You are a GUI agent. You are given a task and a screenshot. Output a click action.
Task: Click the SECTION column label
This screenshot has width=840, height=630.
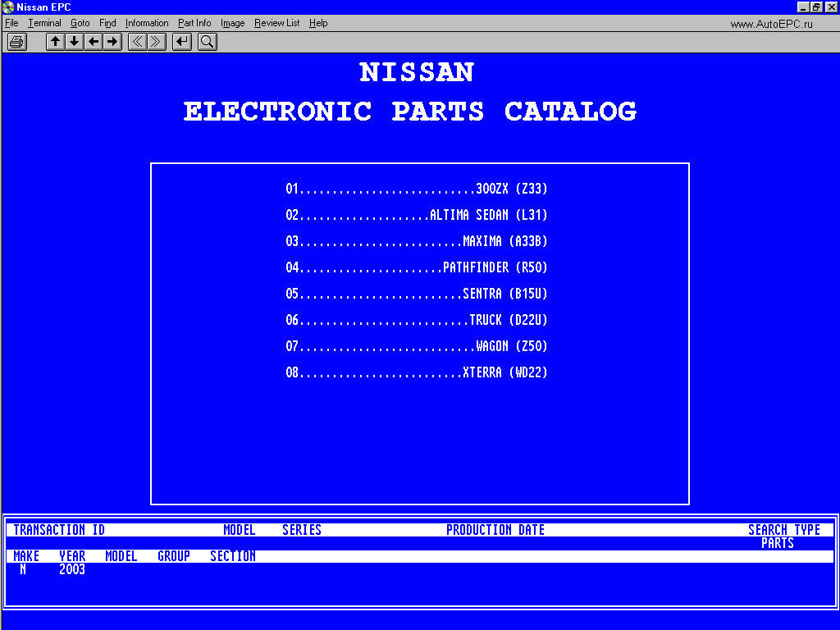232,556
